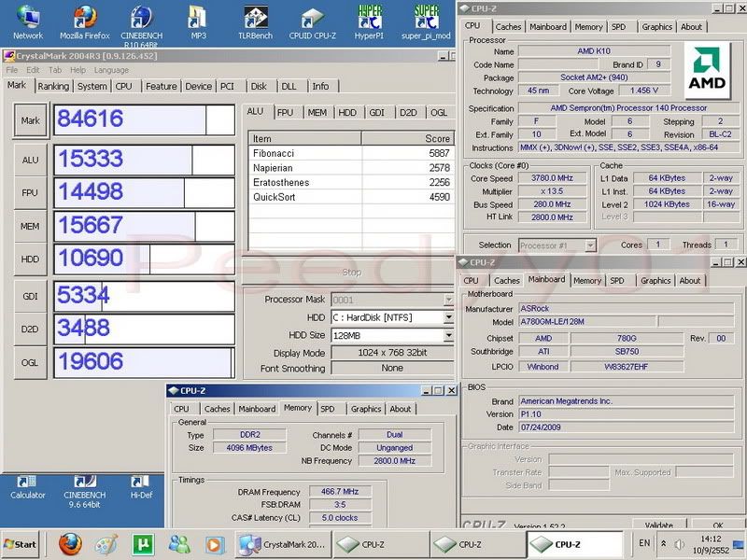Open the MP3 desktop shortcut

tap(198, 21)
